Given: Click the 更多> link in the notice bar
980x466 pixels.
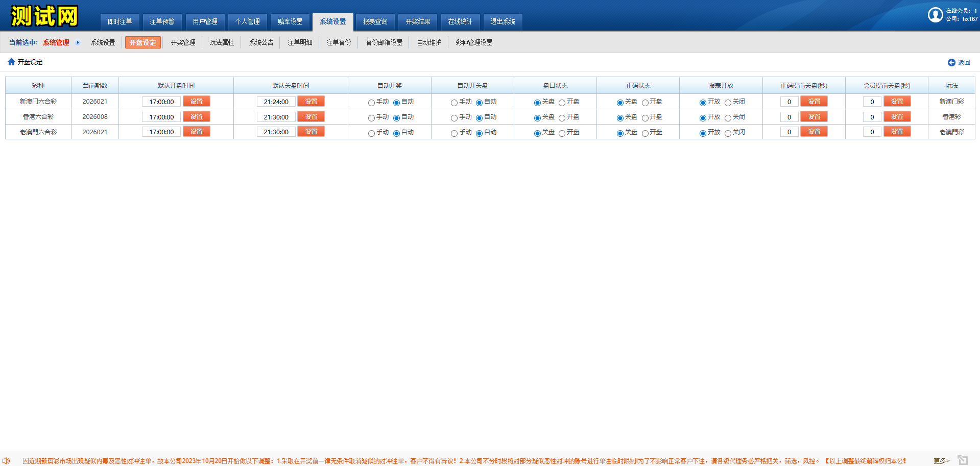Looking at the screenshot, I should click(x=941, y=461).
